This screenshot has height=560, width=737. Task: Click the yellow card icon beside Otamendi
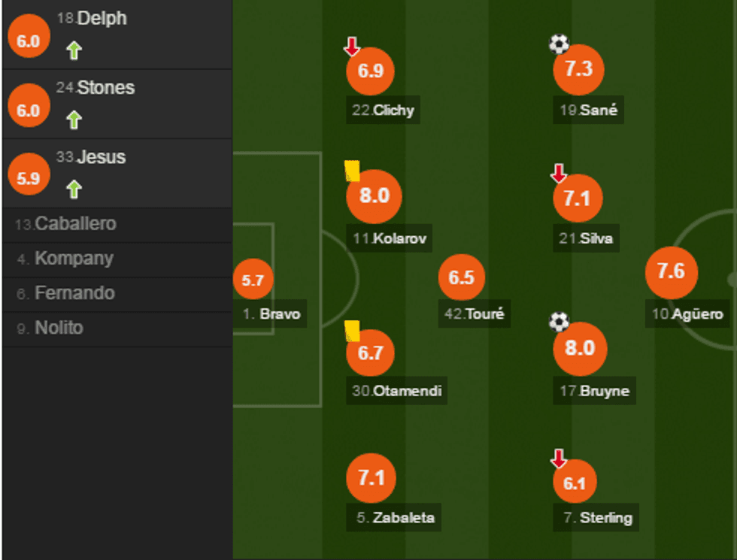[351, 331]
